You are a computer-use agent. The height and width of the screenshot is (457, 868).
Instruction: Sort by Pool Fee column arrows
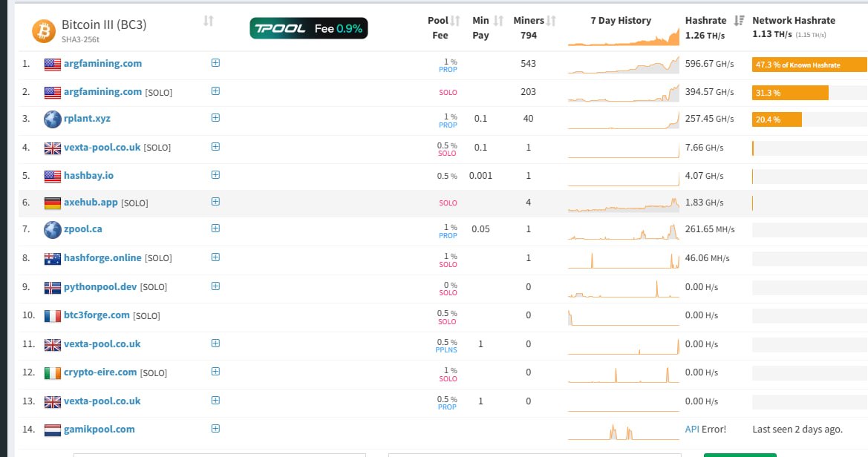click(455, 21)
